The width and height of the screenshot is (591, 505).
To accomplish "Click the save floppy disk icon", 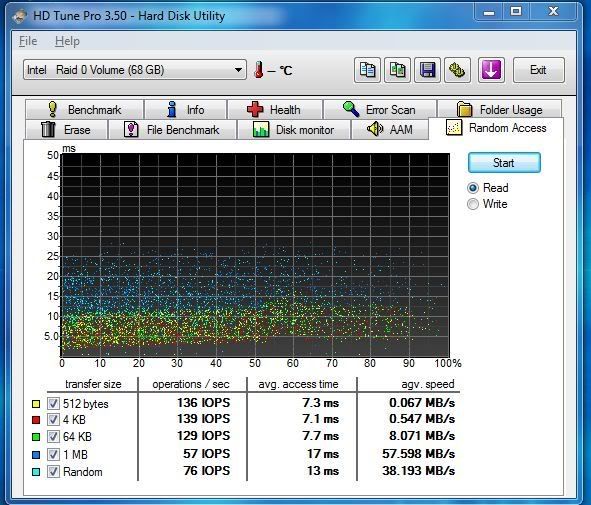I will pyautogui.click(x=427, y=70).
